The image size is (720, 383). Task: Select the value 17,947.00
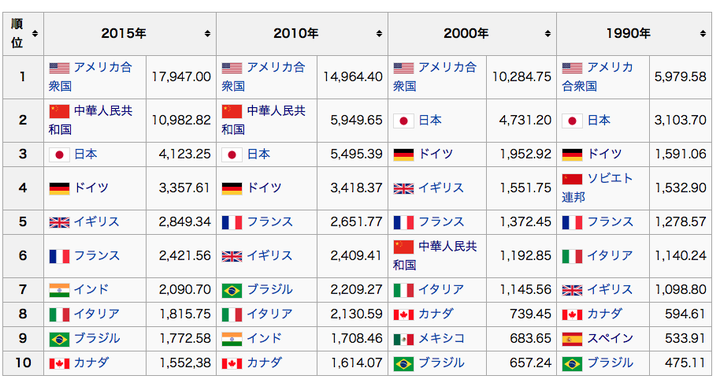[181, 77]
